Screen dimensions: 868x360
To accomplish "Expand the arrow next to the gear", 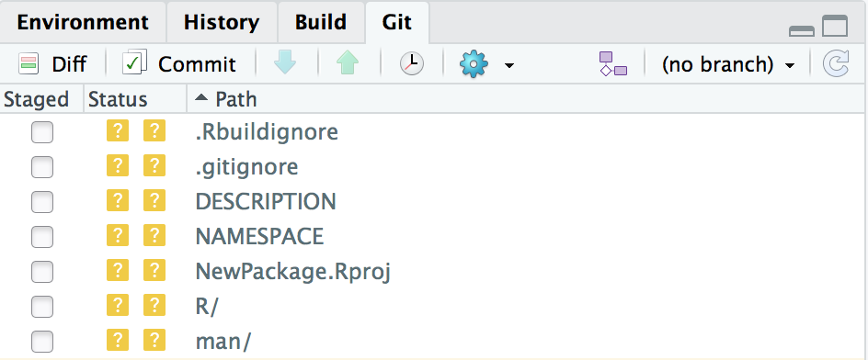I will tap(508, 66).
